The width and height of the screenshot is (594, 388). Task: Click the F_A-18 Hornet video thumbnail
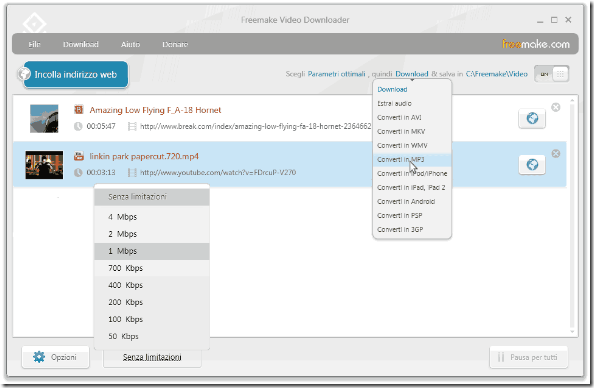[44, 119]
